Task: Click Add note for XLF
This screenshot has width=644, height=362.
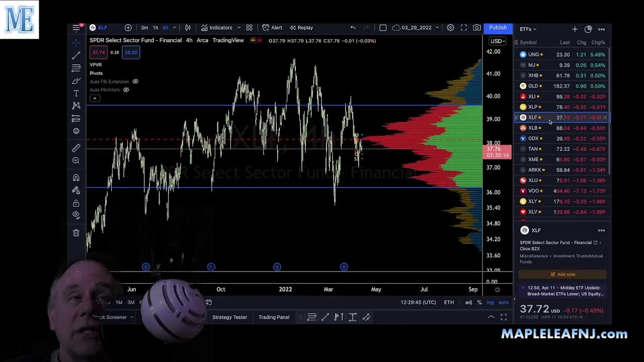Action: pyautogui.click(x=562, y=275)
